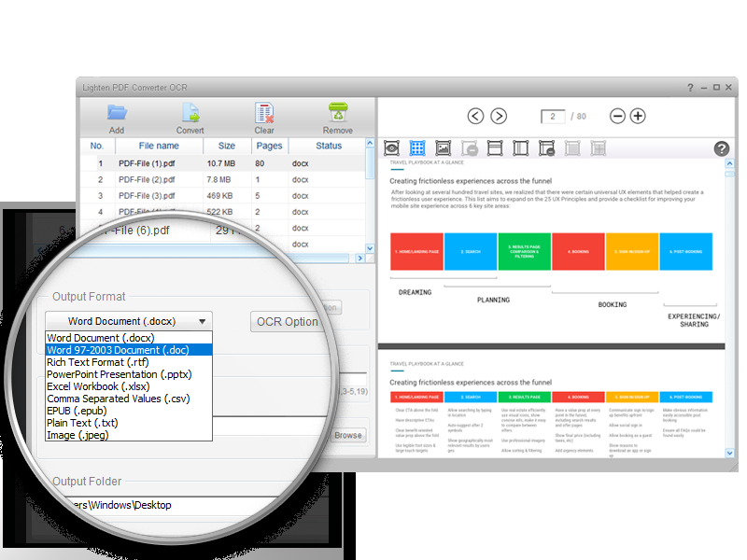Select the blue grid table detection icon
This screenshot has height=560, width=747.
[417, 148]
